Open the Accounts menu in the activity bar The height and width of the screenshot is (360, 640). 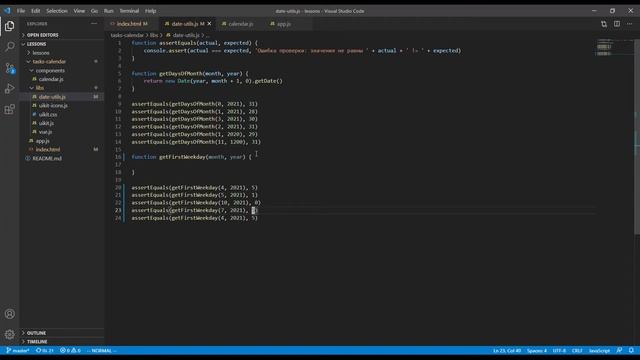9,314
